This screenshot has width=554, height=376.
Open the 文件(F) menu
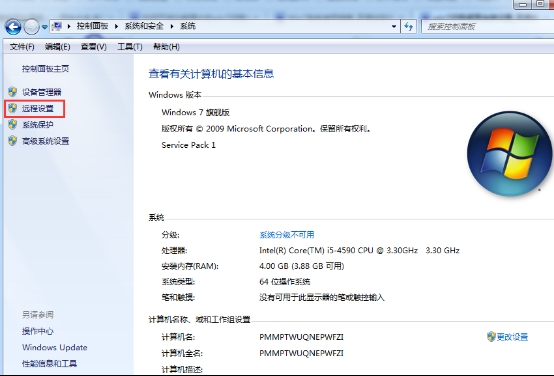click(22, 47)
